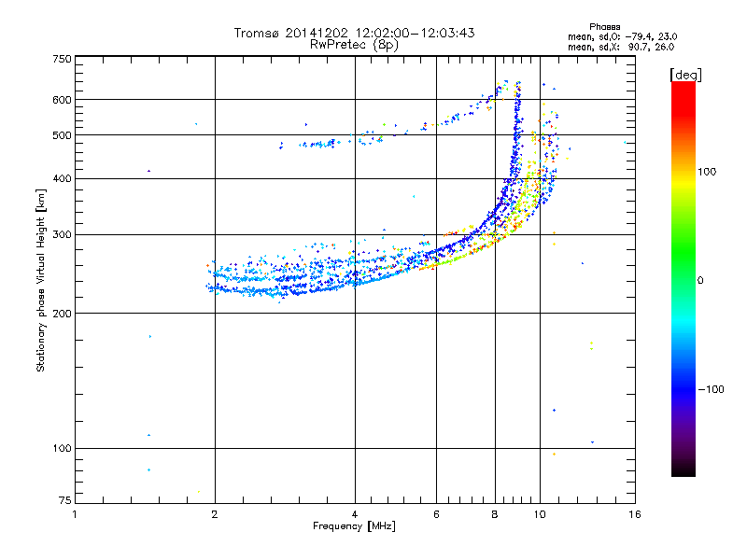Select the 'mean, sd,O: -79.4, 23.0' statistic

tap(622, 36)
